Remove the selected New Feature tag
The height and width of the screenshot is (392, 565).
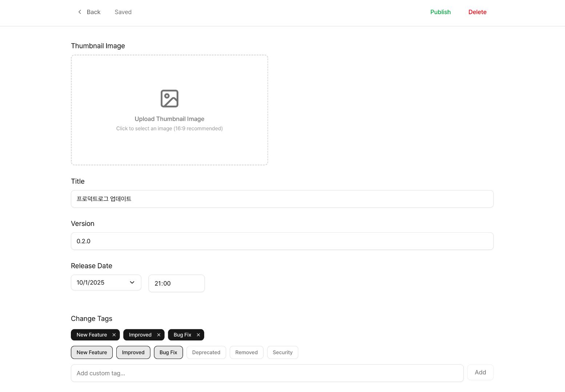(114, 335)
